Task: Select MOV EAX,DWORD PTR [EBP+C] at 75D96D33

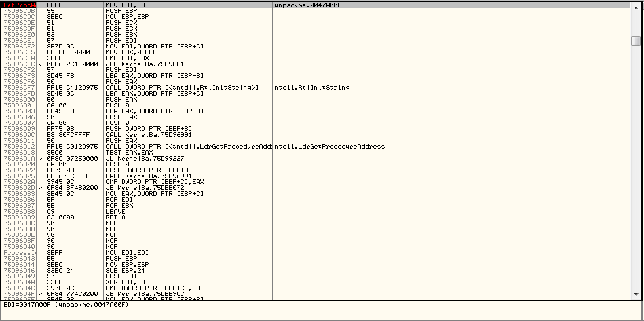Action: click(x=155, y=193)
